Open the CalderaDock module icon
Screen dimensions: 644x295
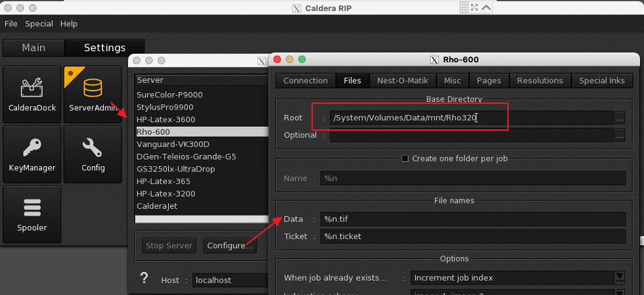coord(32,94)
